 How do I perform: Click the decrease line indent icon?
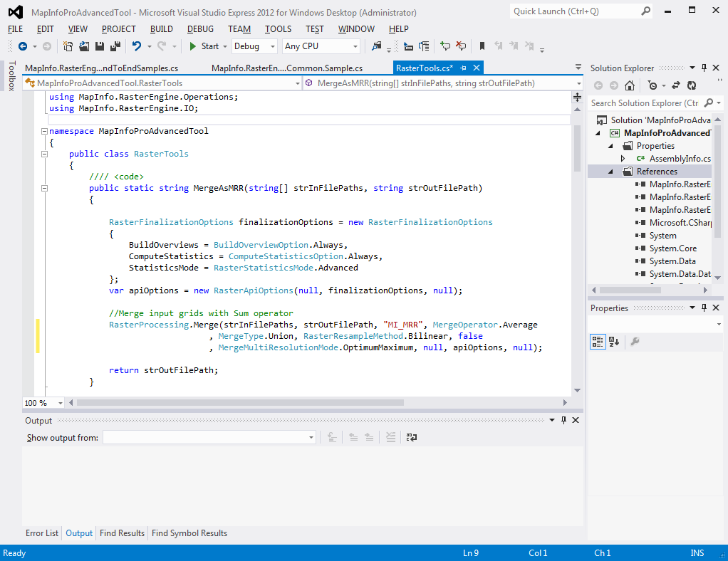[409, 46]
